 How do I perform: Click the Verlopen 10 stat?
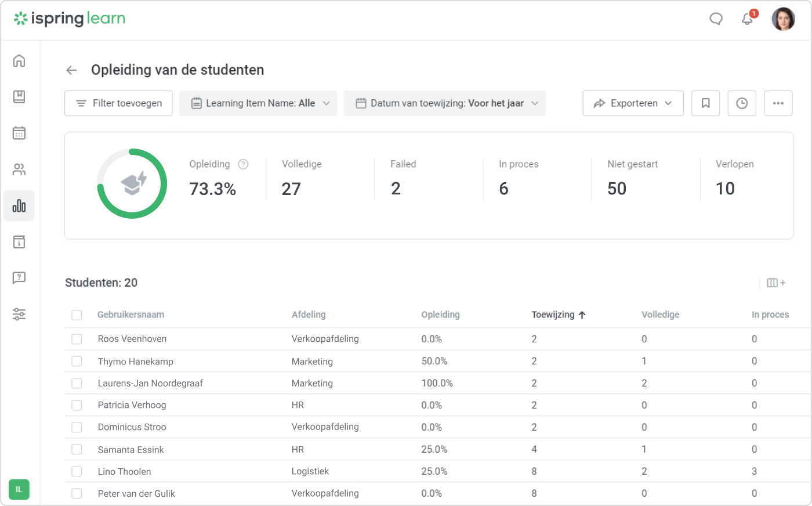click(x=734, y=178)
